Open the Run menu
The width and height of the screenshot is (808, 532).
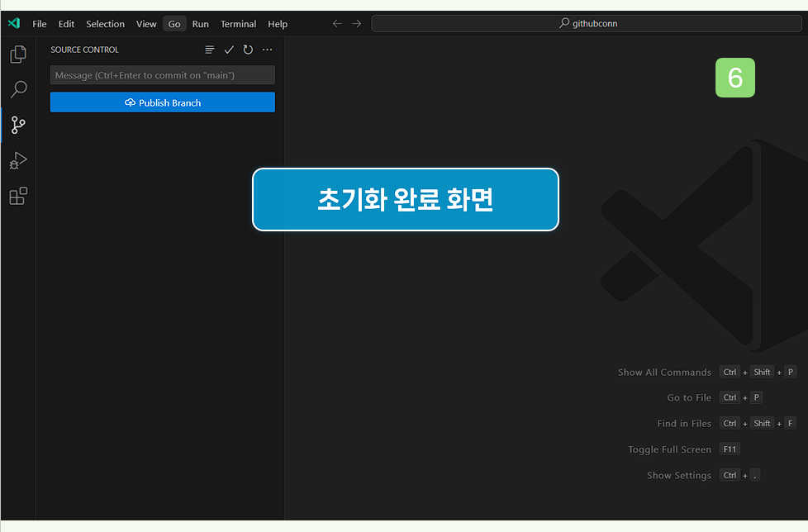(x=201, y=24)
